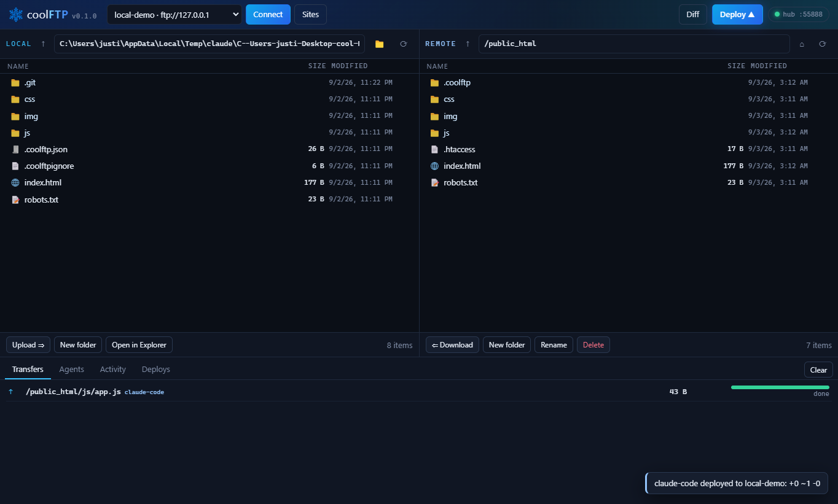Image resolution: width=838 pixels, height=504 pixels.
Task: Click the coolFTP snowflake logo icon
Action: pos(15,15)
